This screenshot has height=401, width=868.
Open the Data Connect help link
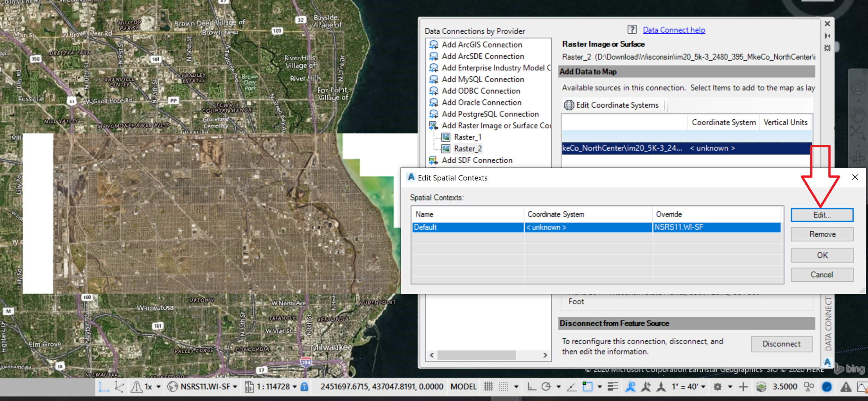[674, 30]
